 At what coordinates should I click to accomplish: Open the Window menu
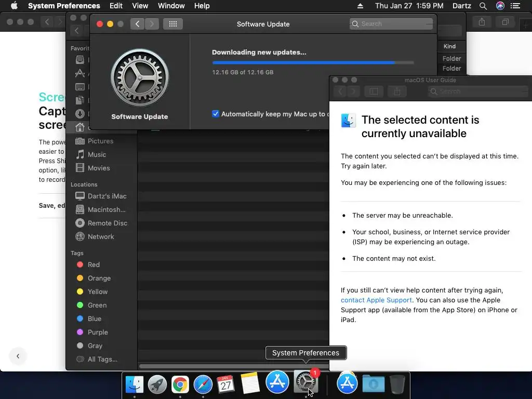click(x=171, y=6)
